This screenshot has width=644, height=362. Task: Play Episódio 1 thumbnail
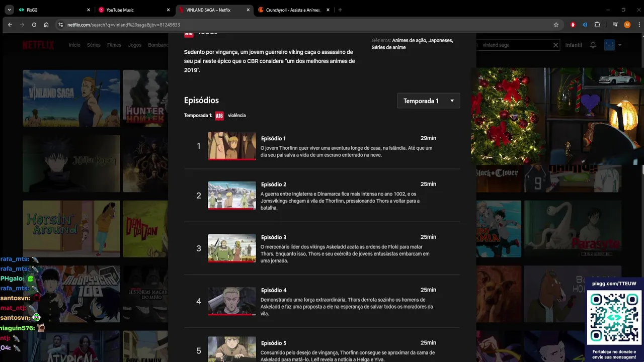click(x=232, y=146)
